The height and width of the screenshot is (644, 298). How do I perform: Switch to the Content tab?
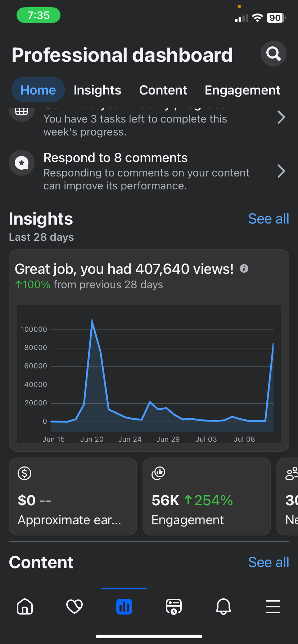163,90
